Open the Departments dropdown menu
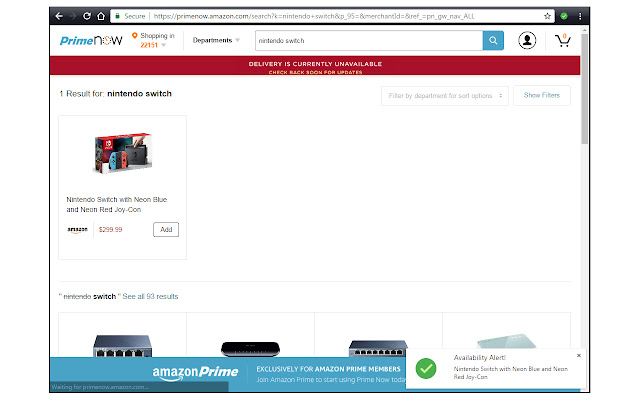The height and width of the screenshot is (400, 640). [x=216, y=40]
